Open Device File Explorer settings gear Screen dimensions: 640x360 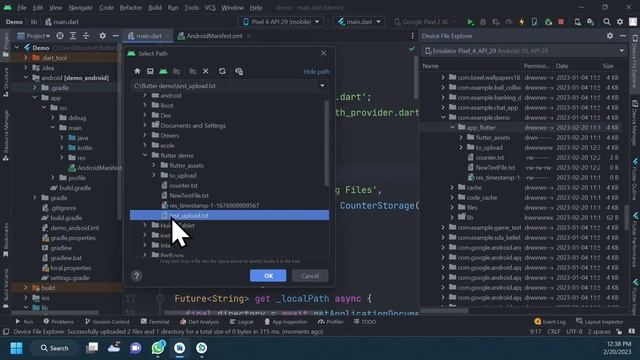tap(610, 36)
